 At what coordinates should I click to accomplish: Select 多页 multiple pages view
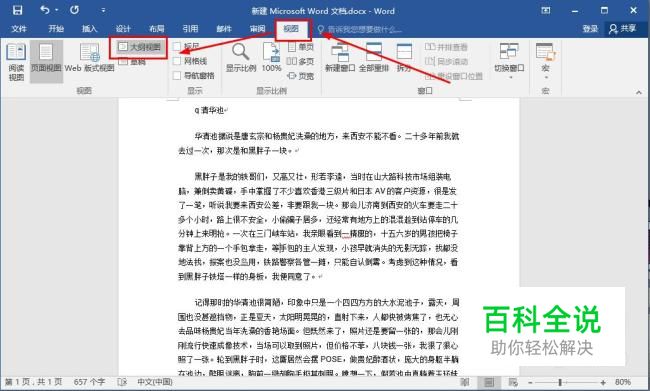coord(300,61)
